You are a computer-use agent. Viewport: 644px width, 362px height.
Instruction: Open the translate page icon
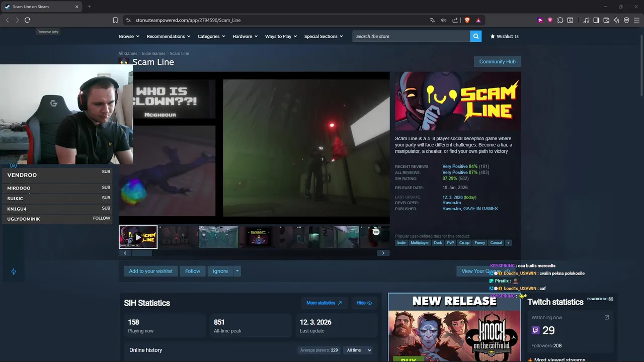(x=432, y=20)
